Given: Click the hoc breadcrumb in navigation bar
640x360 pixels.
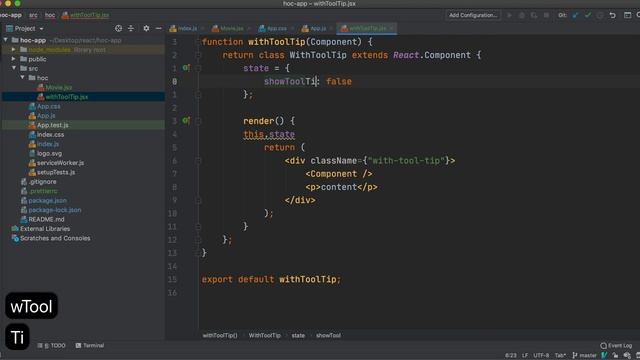Looking at the screenshot, I should click(50, 15).
